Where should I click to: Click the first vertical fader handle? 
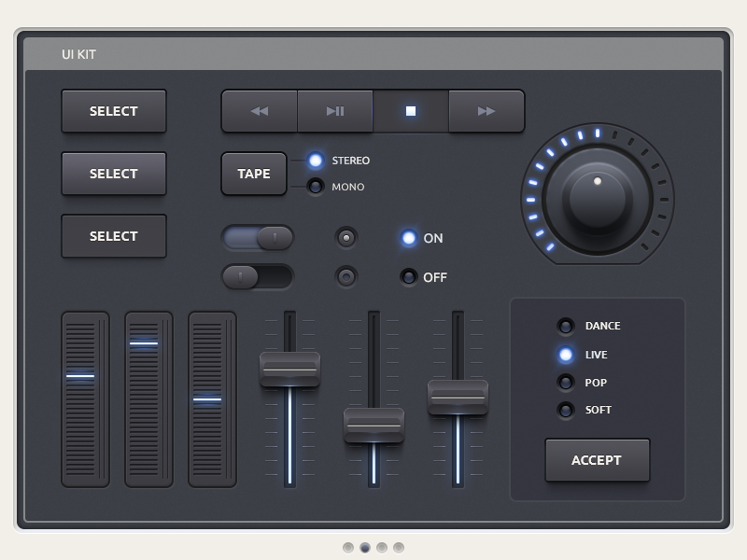coord(289,370)
